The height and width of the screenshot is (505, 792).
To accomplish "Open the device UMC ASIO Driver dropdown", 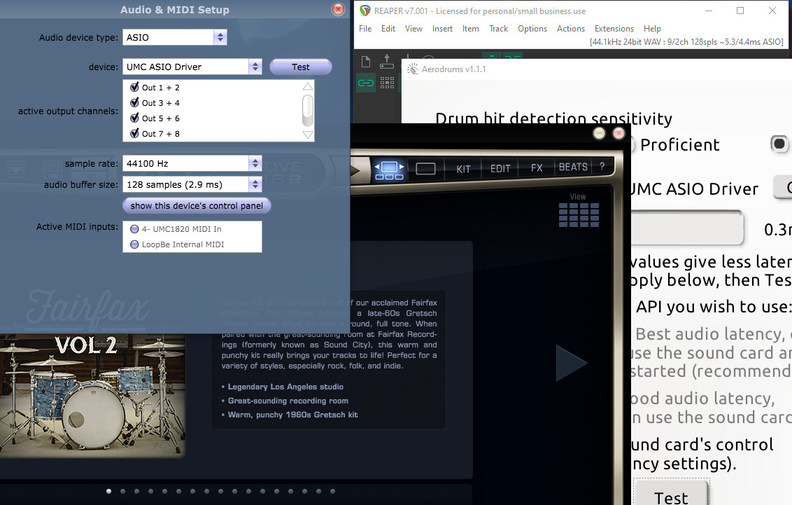I will (192, 67).
